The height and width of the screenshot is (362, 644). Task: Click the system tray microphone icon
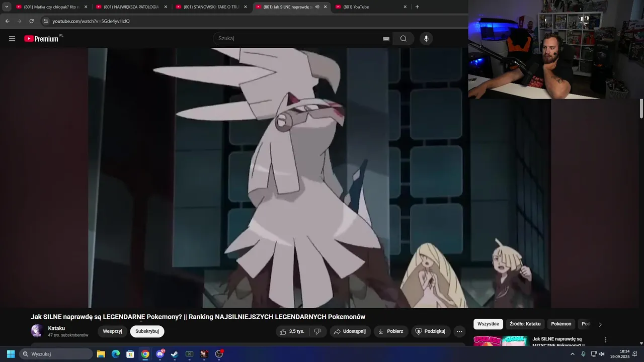tap(583, 354)
